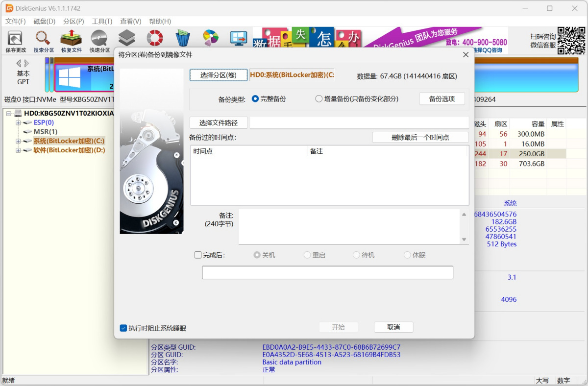Image resolution: width=588 pixels, height=386 pixels.
Task: Choose the 增量备份 incremental backup option
Action: tap(319, 98)
